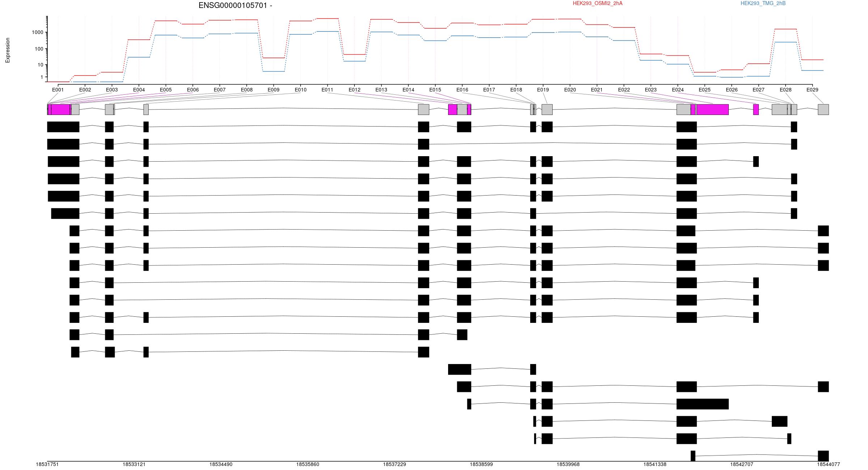Click exon bin label E012
The width and height of the screenshot is (868, 470).
point(354,90)
